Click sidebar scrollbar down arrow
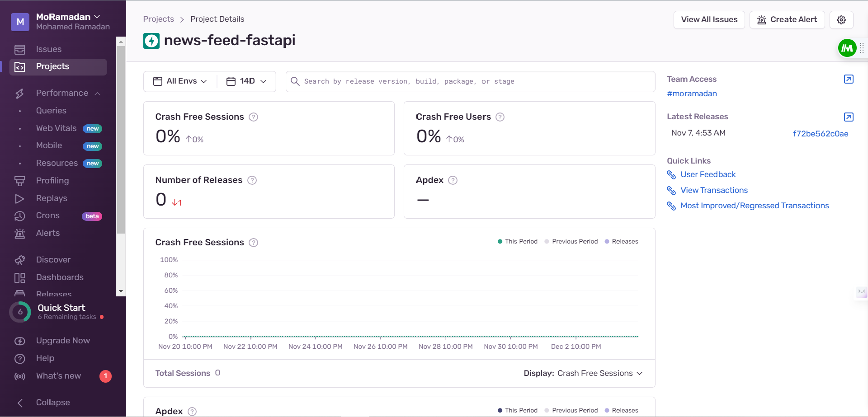The image size is (868, 417). click(120, 291)
